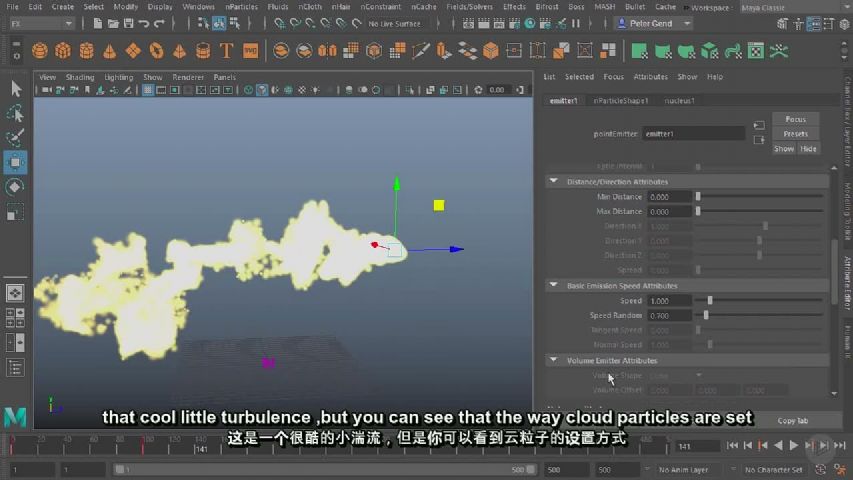
Task: Collapse Basic Emission Speed Attributes section
Action: 553,285
